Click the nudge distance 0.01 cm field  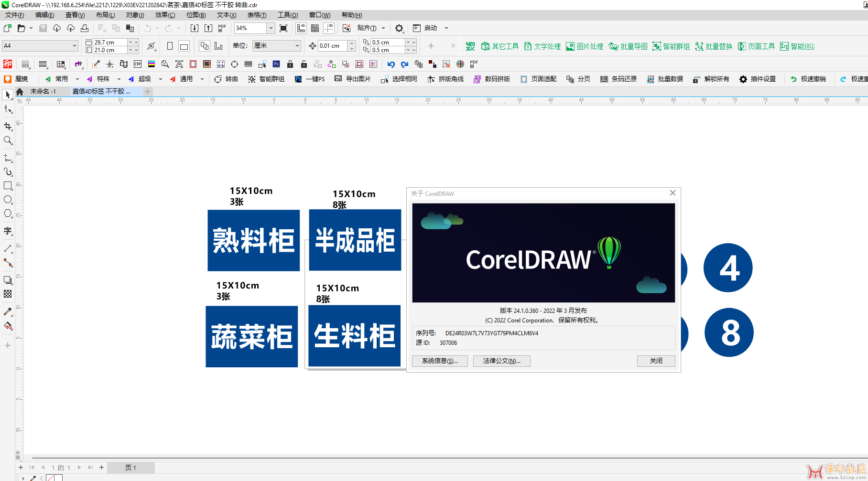[333, 46]
